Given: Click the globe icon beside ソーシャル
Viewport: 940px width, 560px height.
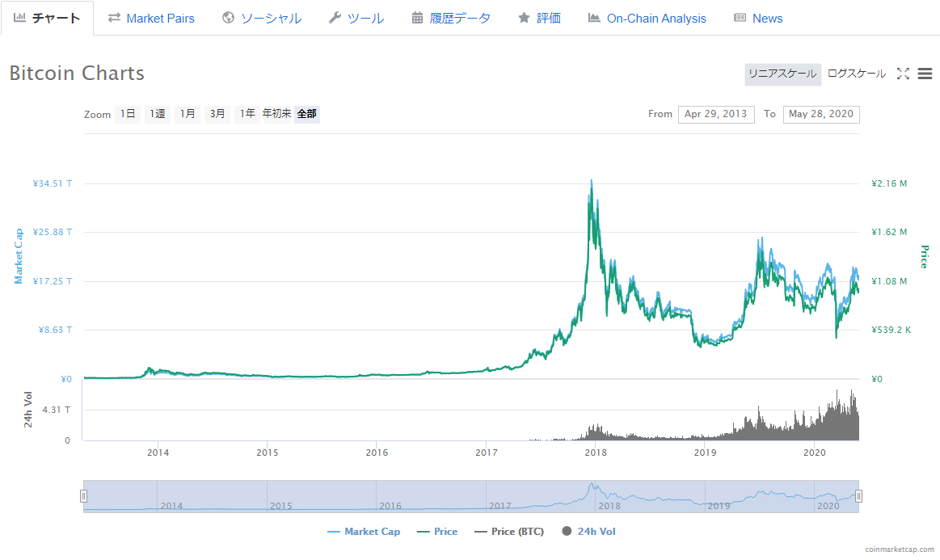Looking at the screenshot, I should [x=228, y=18].
